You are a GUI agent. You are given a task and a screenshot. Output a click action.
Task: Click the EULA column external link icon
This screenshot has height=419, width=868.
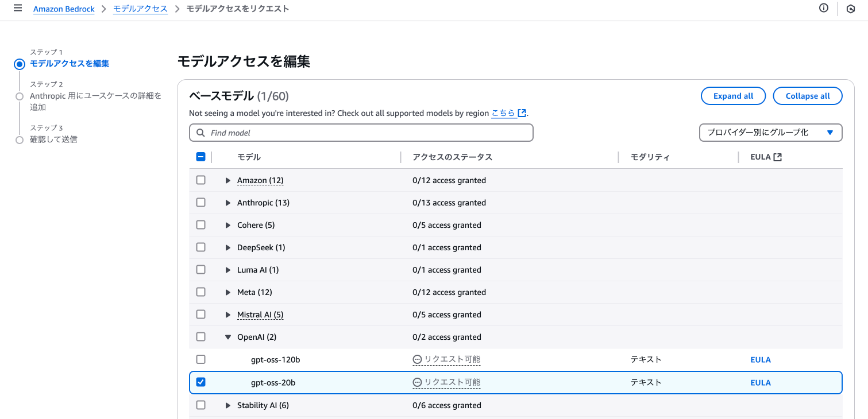(777, 157)
